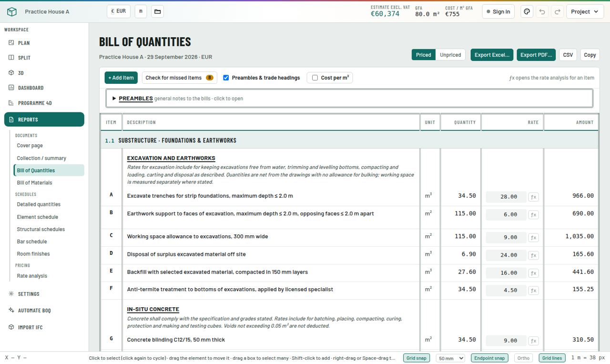Open fx for Concrete blinding C12/15 row
The image size is (610, 364).
(533, 341)
